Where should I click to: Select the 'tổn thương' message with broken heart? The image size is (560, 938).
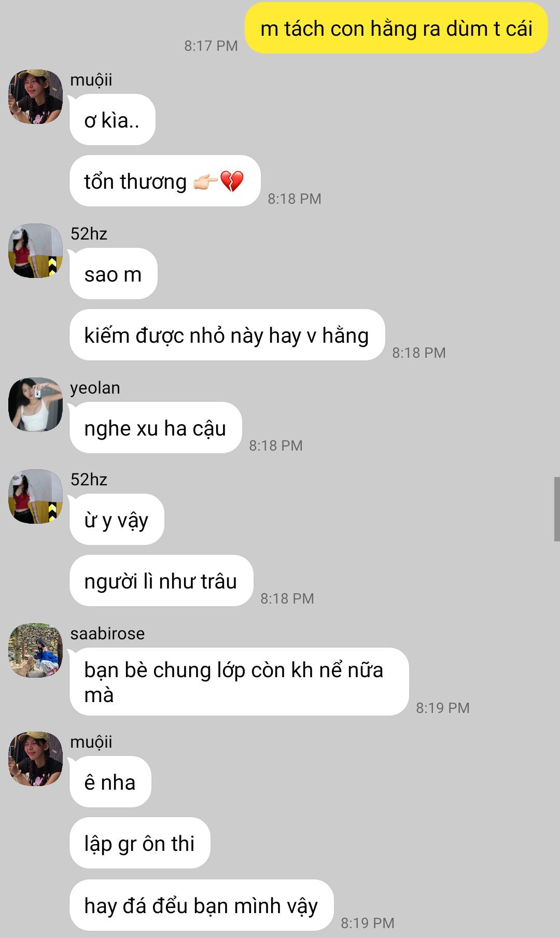click(x=165, y=181)
